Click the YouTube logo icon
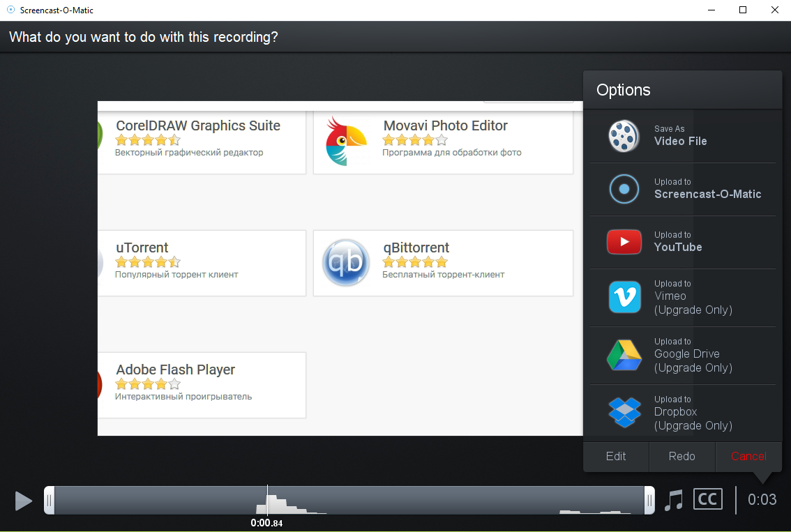 [x=624, y=242]
